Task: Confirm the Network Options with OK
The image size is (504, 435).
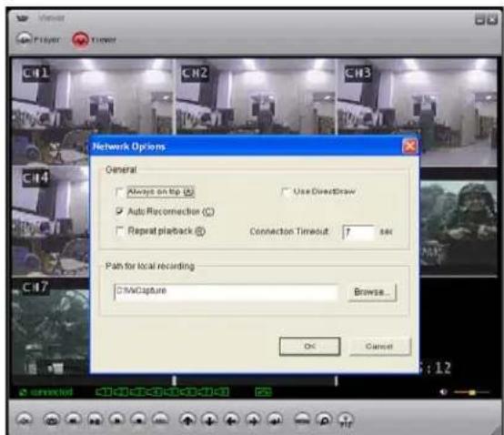Action: (x=309, y=346)
